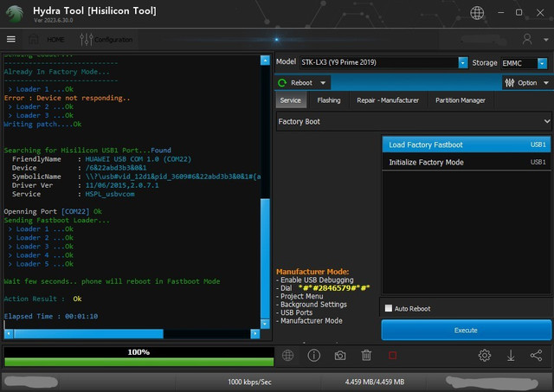The image size is (554, 392).
Task: Click 'Elapsed Time : 00:01:10' log line
Action: (51, 316)
